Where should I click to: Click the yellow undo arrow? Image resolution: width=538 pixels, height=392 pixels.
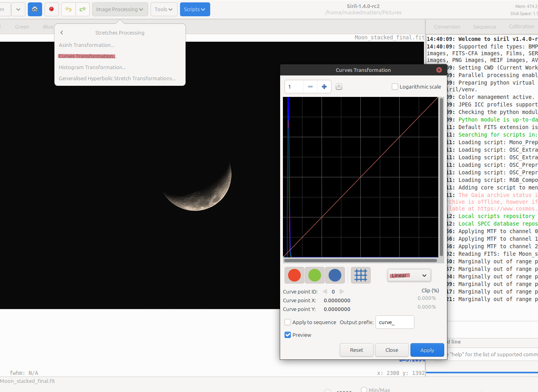click(x=68, y=9)
